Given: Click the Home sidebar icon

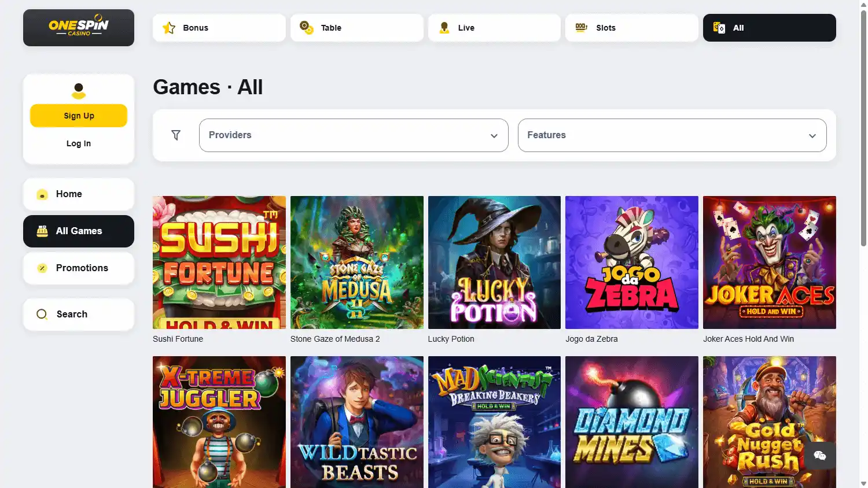Looking at the screenshot, I should 42,194.
